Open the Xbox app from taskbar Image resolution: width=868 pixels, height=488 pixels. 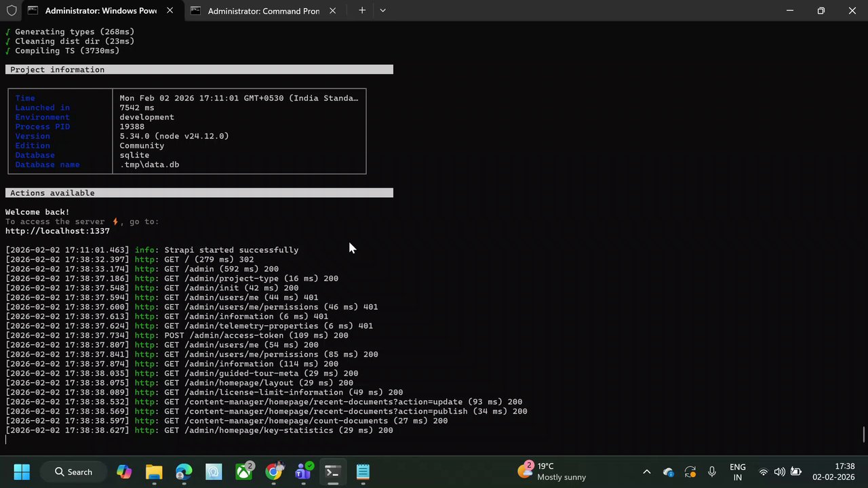coord(243,472)
